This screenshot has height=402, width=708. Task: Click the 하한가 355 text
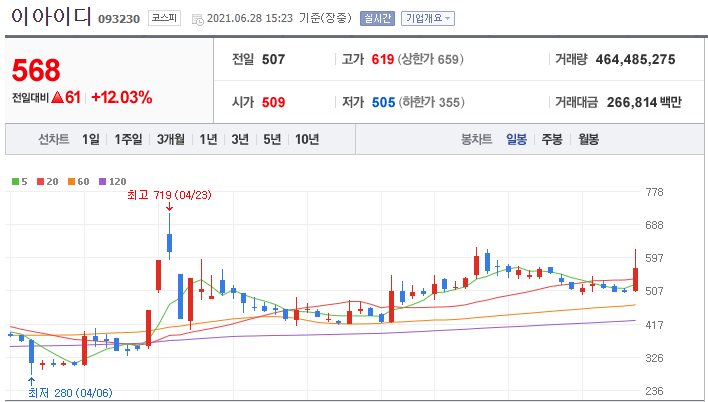431,102
